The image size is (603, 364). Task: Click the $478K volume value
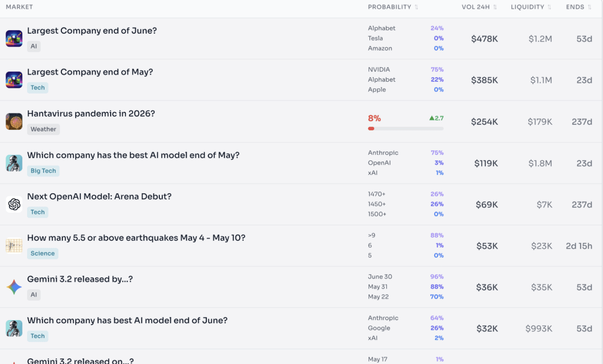(485, 39)
